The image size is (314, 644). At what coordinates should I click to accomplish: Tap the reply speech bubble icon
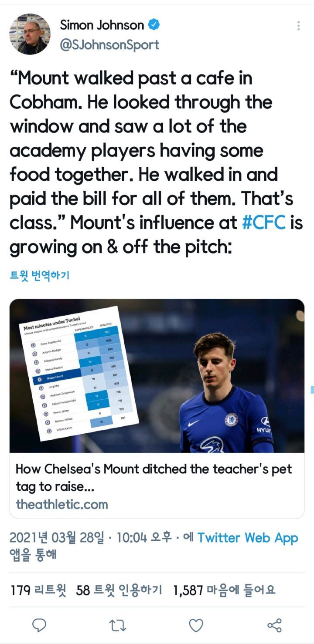point(39,625)
